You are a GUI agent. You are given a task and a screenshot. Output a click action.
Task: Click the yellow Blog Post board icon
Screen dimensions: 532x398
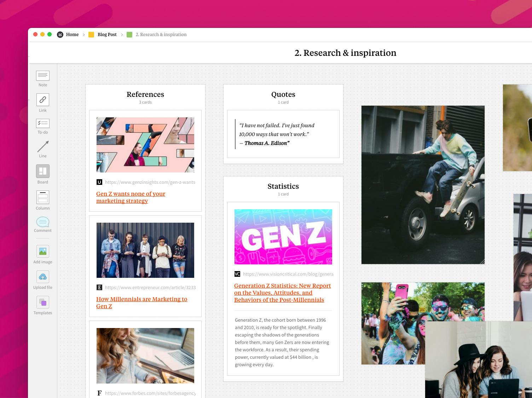click(91, 35)
